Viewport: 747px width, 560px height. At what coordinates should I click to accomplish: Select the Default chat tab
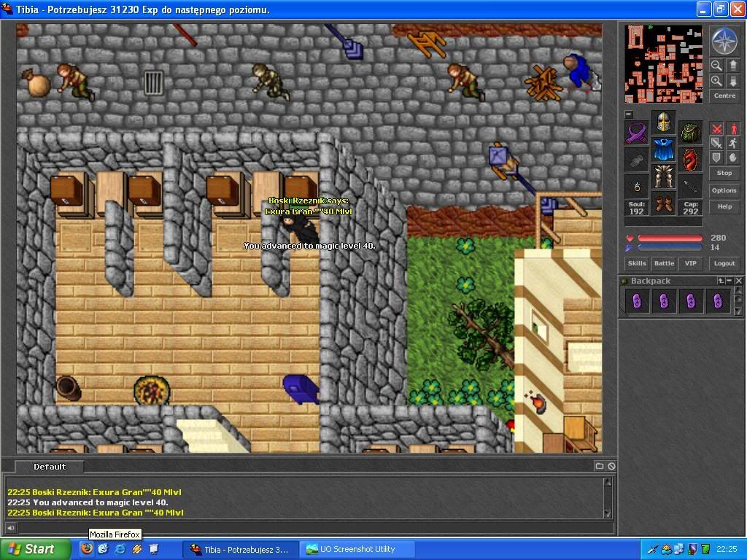50,467
